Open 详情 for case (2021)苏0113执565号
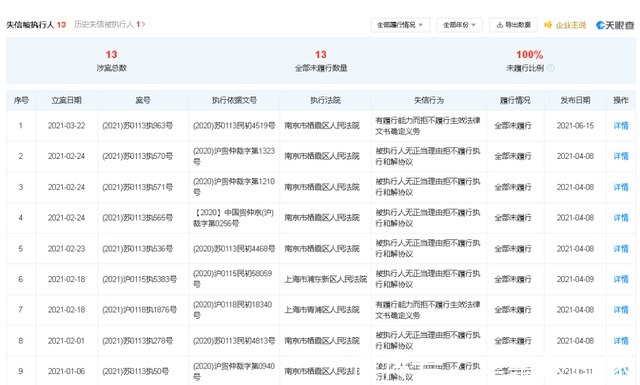 click(621, 218)
